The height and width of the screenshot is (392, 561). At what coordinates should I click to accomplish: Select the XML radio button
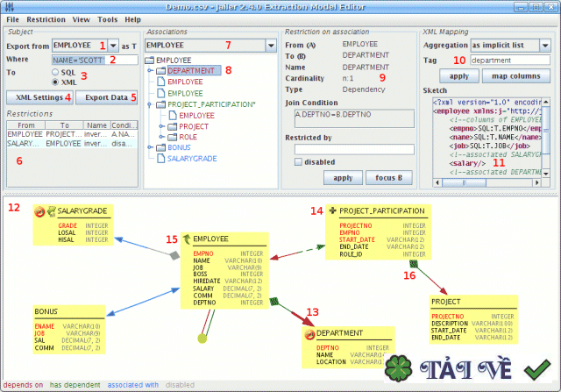(x=54, y=82)
